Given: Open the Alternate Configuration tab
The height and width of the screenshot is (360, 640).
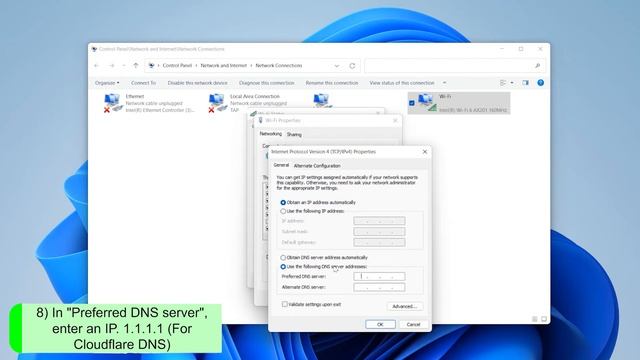Looking at the screenshot, I should click(x=317, y=166).
